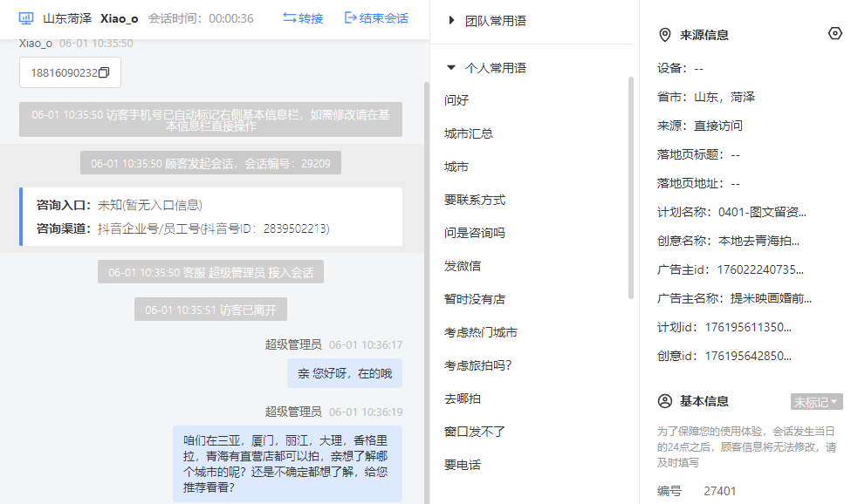This screenshot has height=504, width=851.
Task: Click the 客服 超级管理员 接入会话 notice
Action: [x=210, y=272]
